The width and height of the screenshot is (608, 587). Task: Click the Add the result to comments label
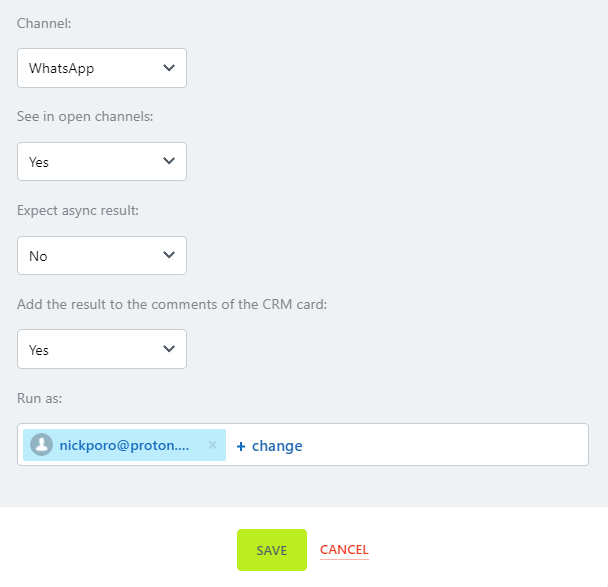coord(172,304)
